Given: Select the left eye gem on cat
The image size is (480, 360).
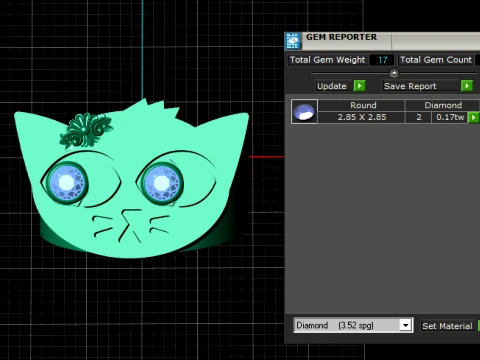Looking at the screenshot, I should point(67,182).
